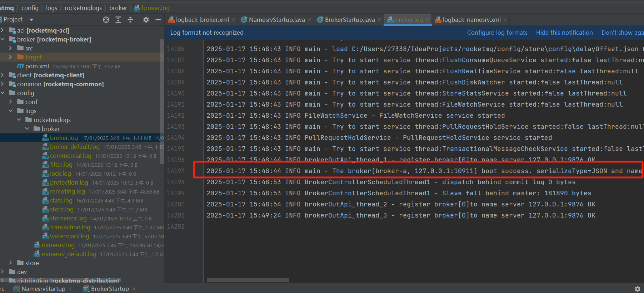Screen dimensions: 644x293
Task: Collapse the broker logs subfolder arrow
Action: (27, 129)
